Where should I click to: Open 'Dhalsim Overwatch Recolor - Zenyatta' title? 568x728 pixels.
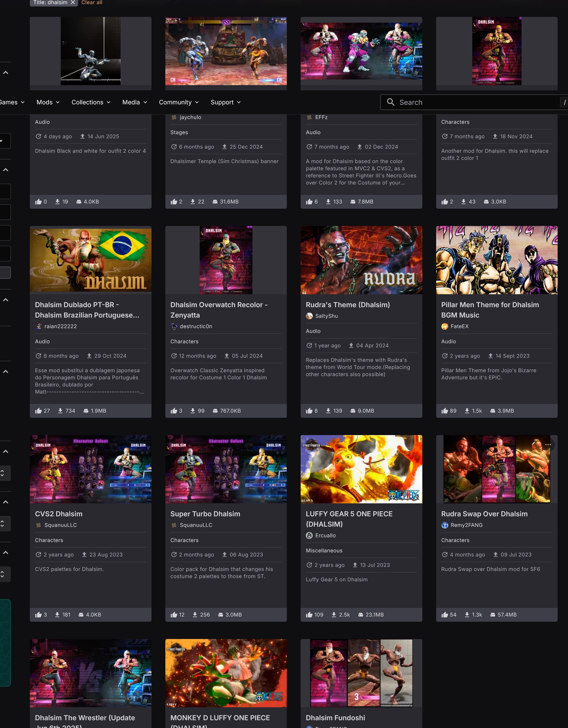(219, 310)
